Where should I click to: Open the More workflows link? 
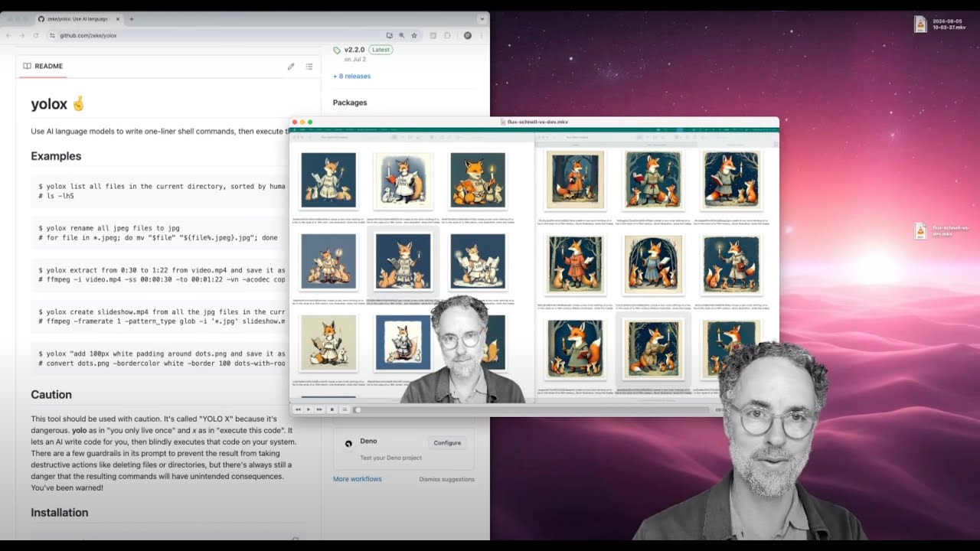[x=357, y=479]
